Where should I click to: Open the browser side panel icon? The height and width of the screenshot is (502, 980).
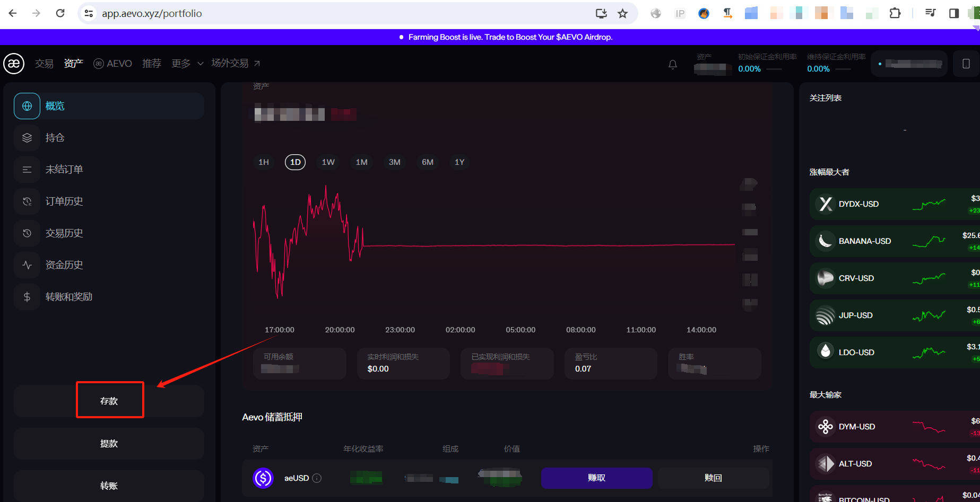pyautogui.click(x=954, y=13)
